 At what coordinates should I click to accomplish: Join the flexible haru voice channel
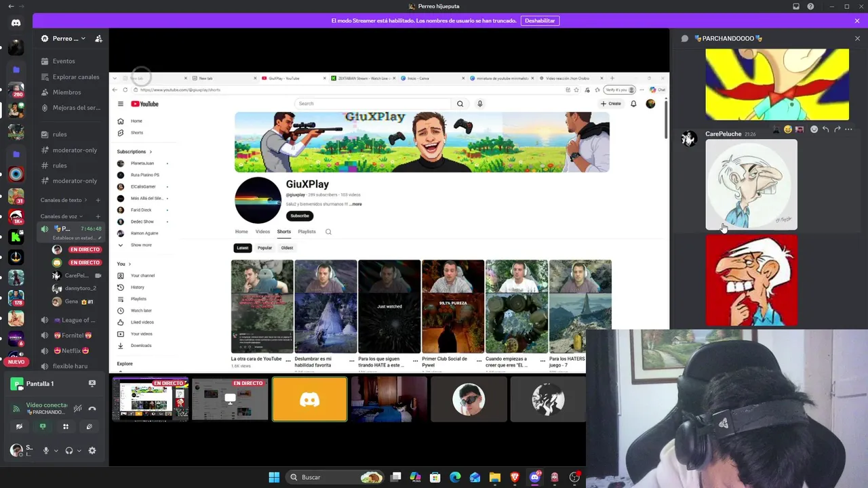coord(71,366)
